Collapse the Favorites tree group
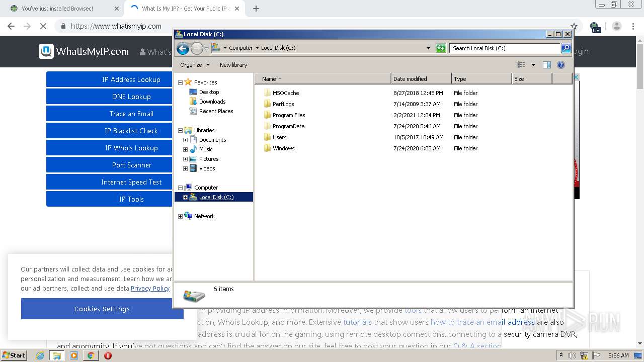The width and height of the screenshot is (644, 362). [180, 82]
